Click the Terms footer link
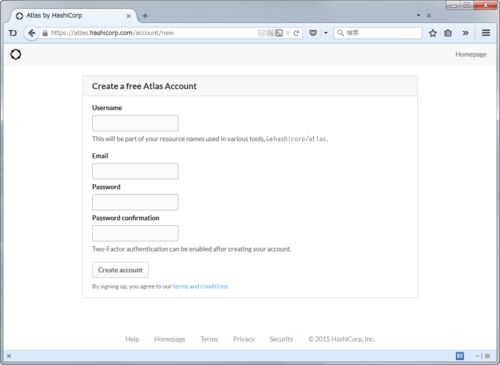The image size is (500, 365). pyautogui.click(x=209, y=339)
